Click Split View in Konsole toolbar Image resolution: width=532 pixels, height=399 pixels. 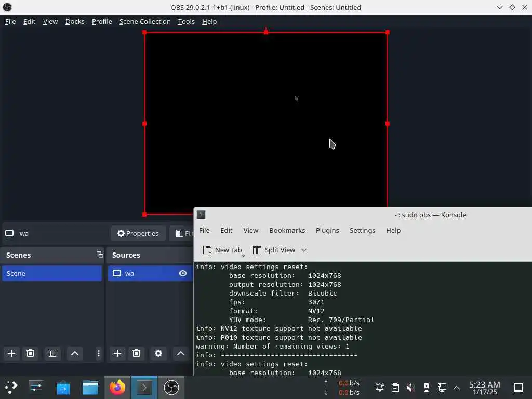[x=274, y=250]
